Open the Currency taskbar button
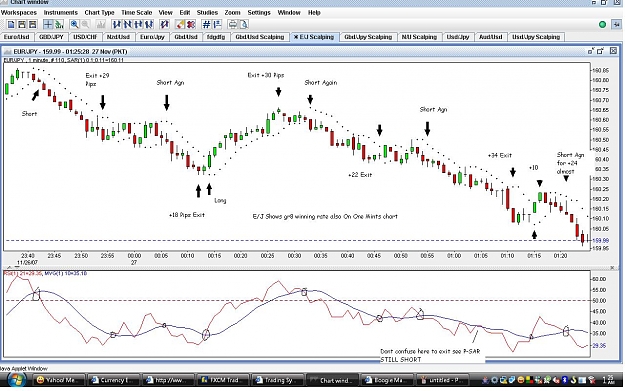 pos(113,380)
